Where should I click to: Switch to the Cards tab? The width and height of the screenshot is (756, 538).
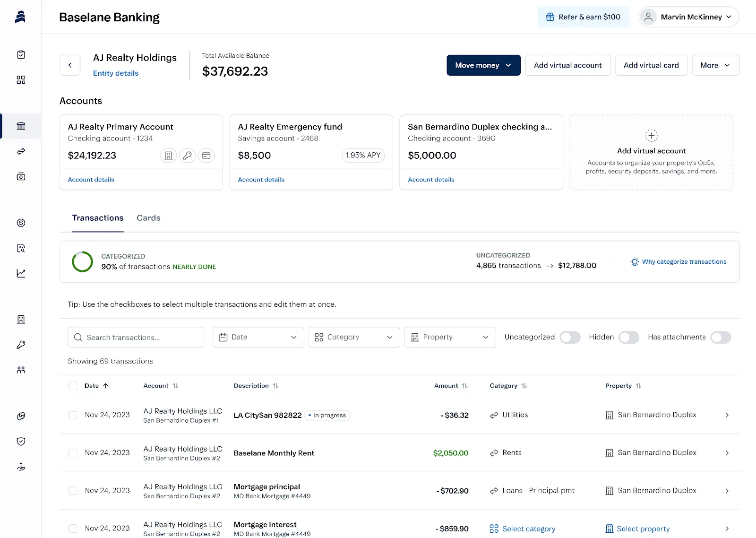148,218
